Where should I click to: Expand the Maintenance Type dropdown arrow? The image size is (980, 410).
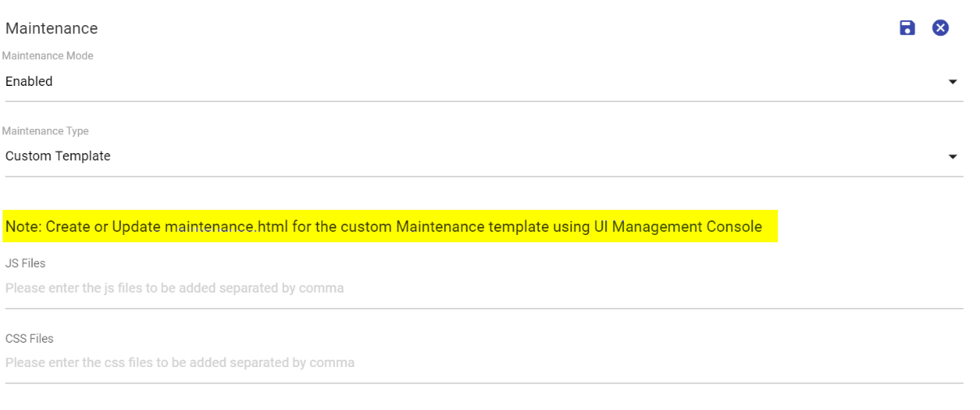click(x=952, y=157)
